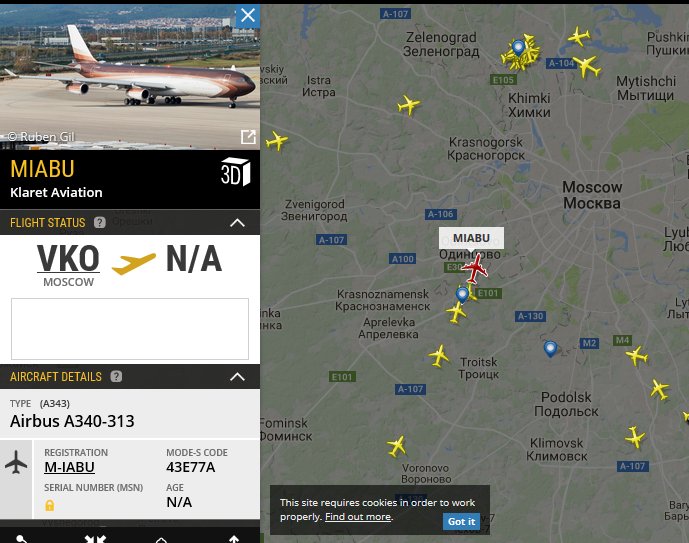Click Got it on cookie notice
This screenshot has height=543, width=689.
coord(461,521)
